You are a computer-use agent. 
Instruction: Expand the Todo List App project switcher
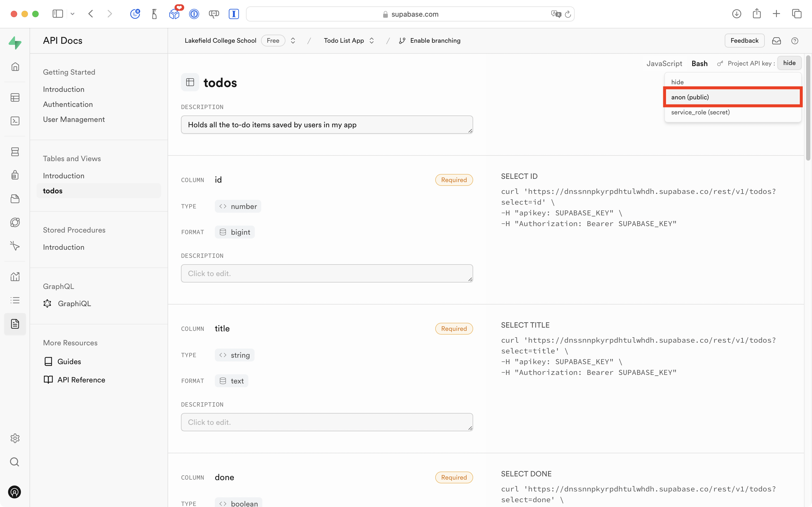pyautogui.click(x=371, y=41)
